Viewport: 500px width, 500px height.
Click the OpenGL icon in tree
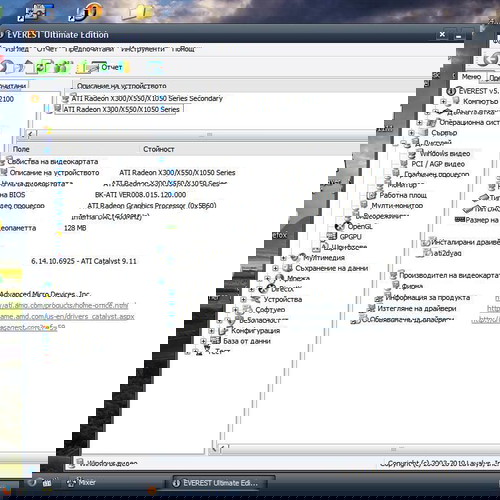pos(341,226)
